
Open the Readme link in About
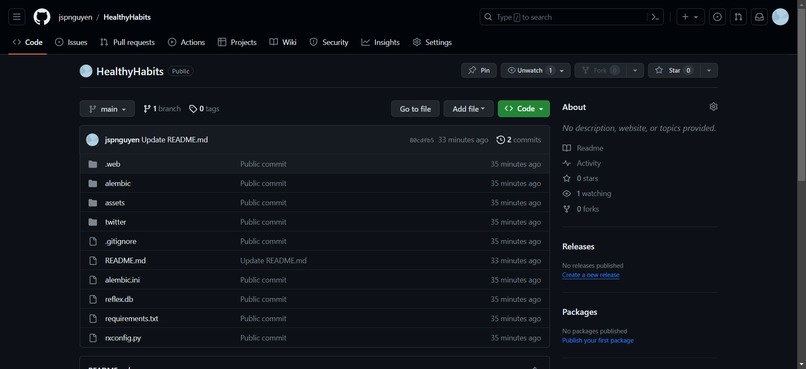[583, 148]
